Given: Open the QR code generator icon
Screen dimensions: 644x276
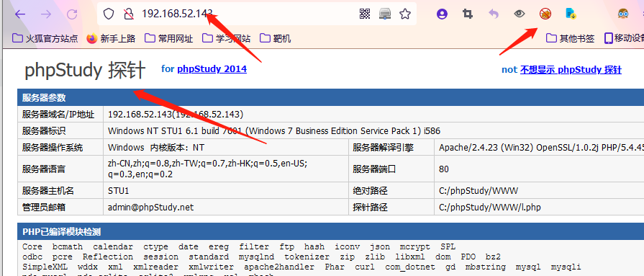Looking at the screenshot, I should 365,14.
